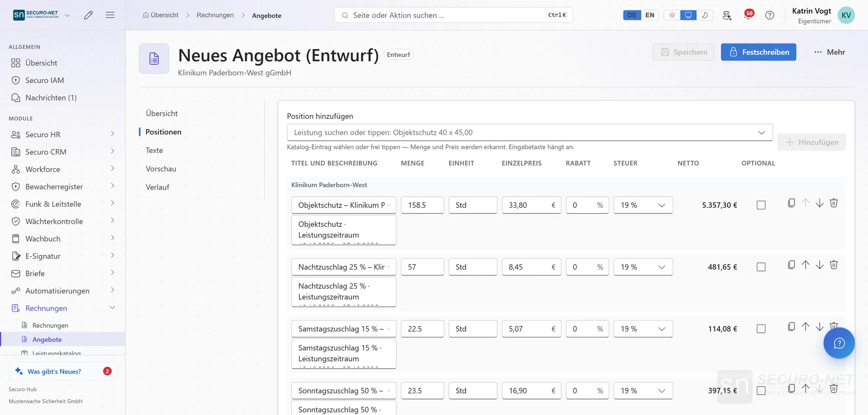868x415 pixels.
Task: Switch to light theme sun icon
Action: (672, 15)
